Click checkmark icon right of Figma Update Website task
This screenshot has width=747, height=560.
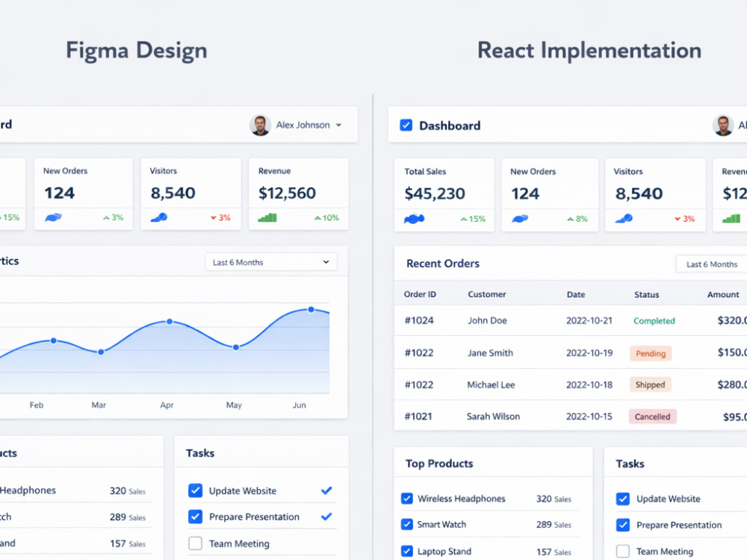tap(326, 491)
